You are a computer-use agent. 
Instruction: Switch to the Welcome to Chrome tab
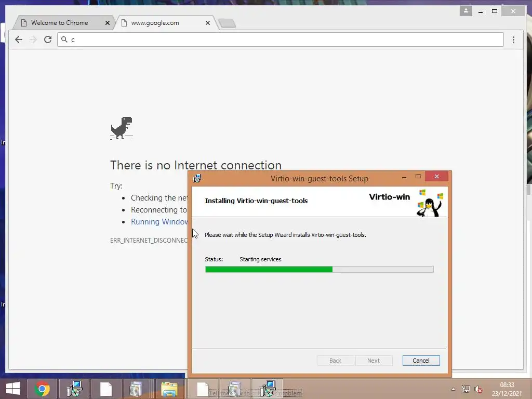pos(64,23)
